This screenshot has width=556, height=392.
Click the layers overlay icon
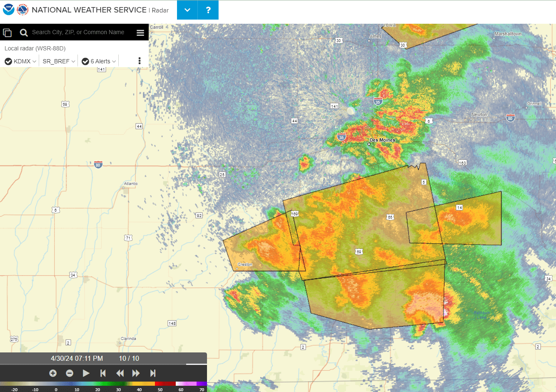coord(7,32)
